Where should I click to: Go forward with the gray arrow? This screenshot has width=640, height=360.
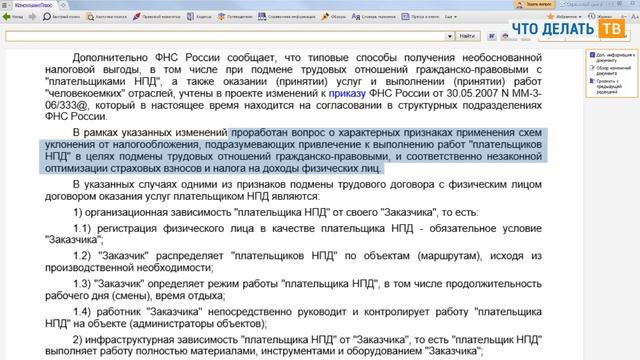pyautogui.click(x=32, y=17)
